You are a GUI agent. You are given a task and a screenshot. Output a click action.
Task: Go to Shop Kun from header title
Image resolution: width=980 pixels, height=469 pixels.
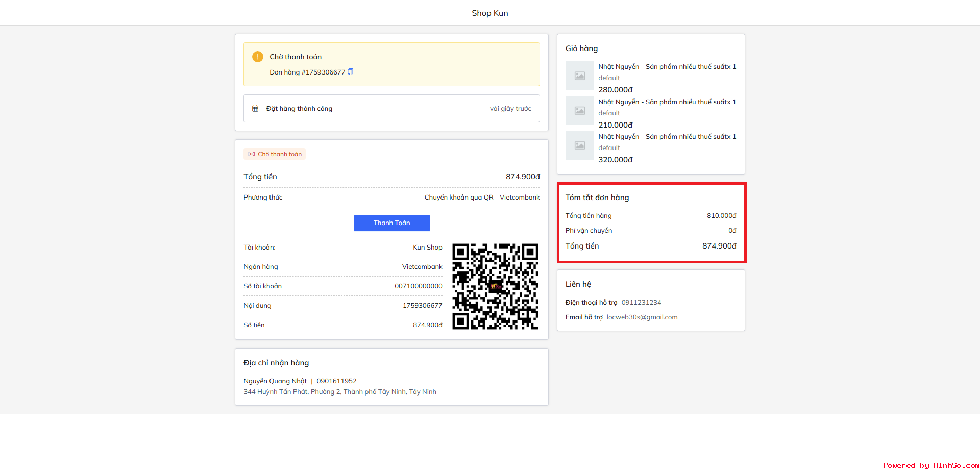point(489,13)
